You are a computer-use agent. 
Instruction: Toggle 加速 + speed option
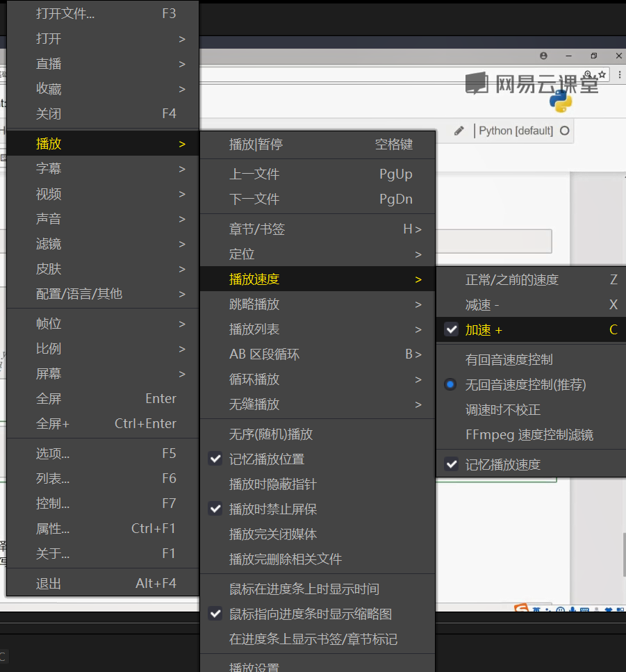click(531, 329)
